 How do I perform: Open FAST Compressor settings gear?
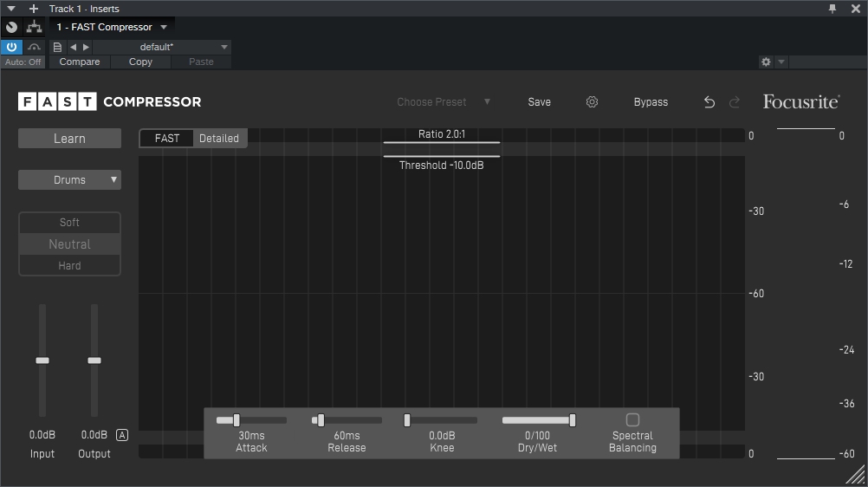click(x=592, y=102)
